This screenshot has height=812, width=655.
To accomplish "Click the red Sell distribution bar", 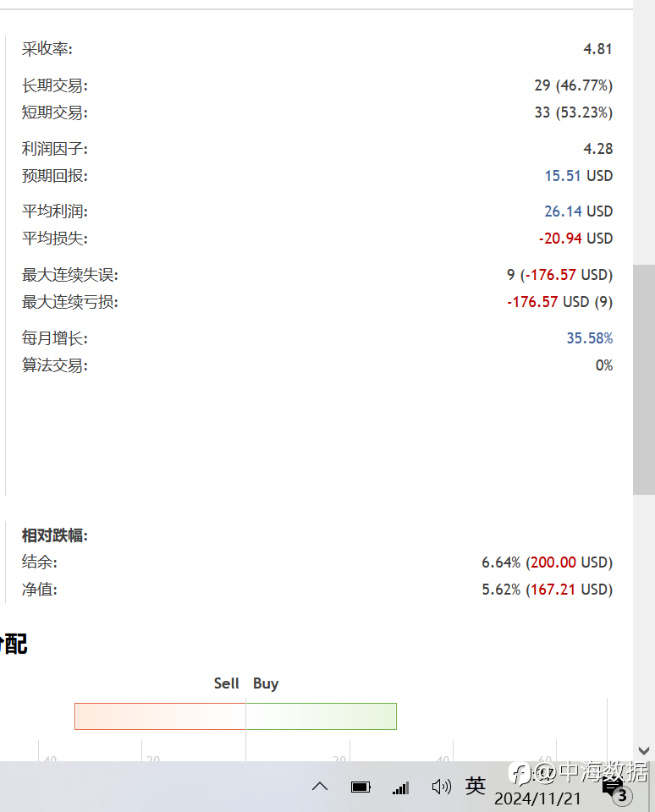I will coord(160,716).
